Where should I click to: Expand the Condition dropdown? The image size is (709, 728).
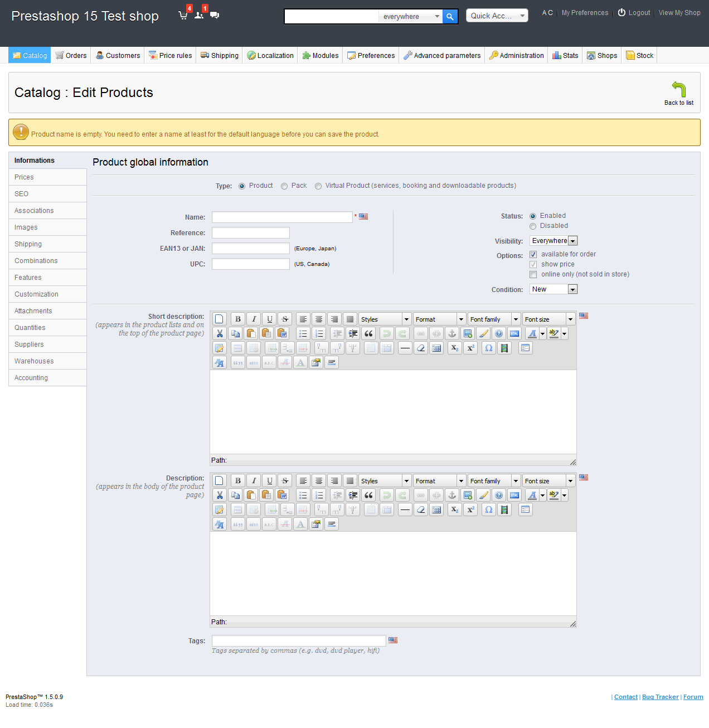click(x=553, y=289)
